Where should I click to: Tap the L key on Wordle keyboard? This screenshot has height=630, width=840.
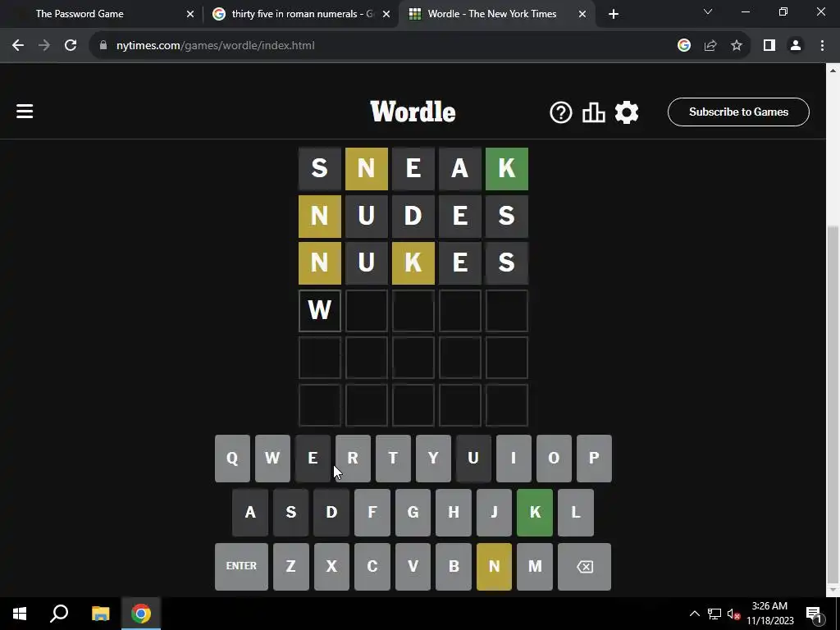click(x=576, y=513)
